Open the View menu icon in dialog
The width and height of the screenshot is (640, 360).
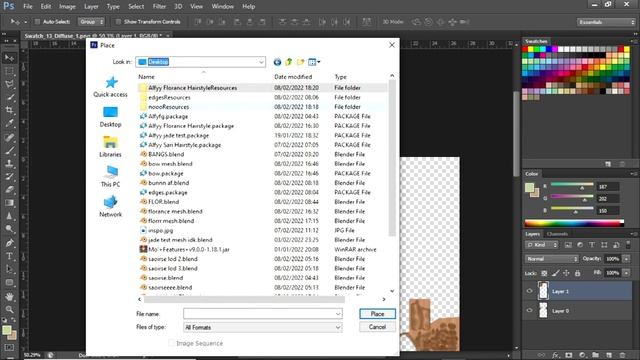[x=314, y=62]
